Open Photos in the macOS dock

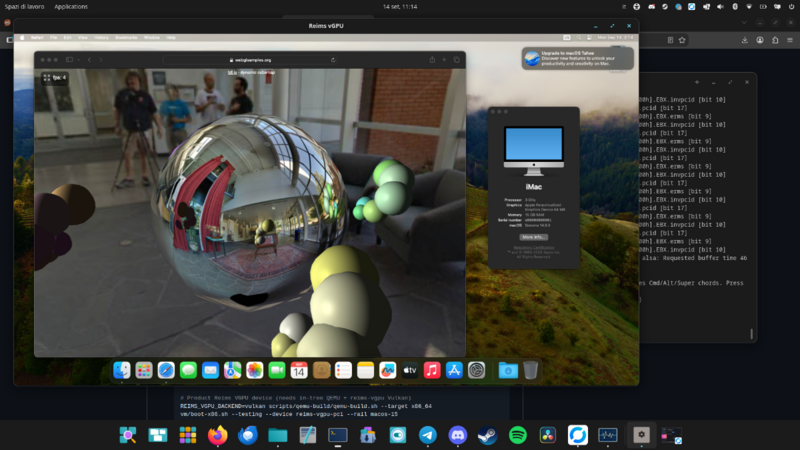[255, 370]
